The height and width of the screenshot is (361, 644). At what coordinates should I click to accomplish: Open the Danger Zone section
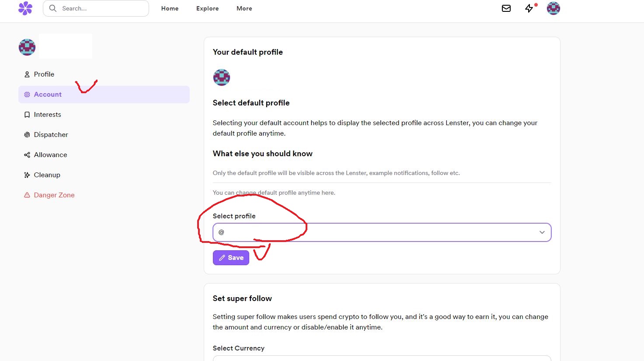(x=104, y=195)
